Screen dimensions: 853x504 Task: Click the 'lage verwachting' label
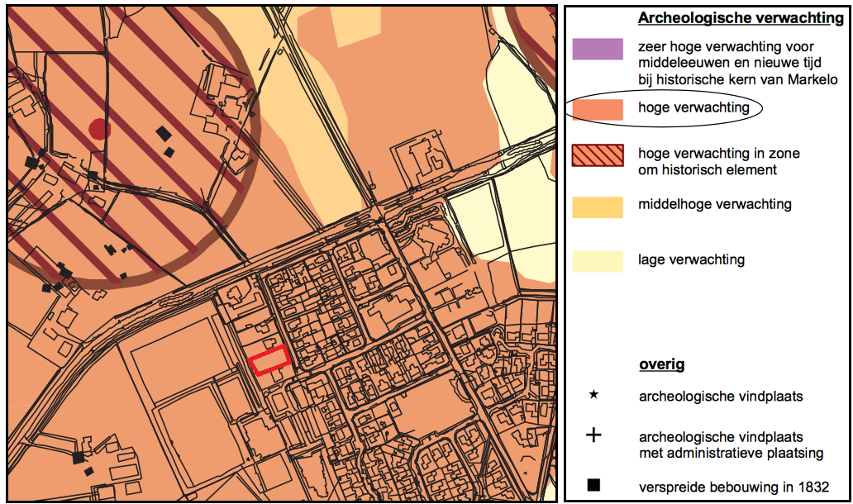692,259
